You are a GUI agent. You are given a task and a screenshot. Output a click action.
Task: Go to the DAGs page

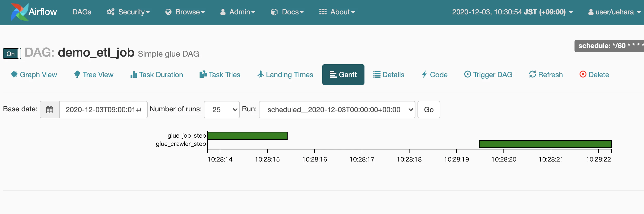tap(82, 12)
